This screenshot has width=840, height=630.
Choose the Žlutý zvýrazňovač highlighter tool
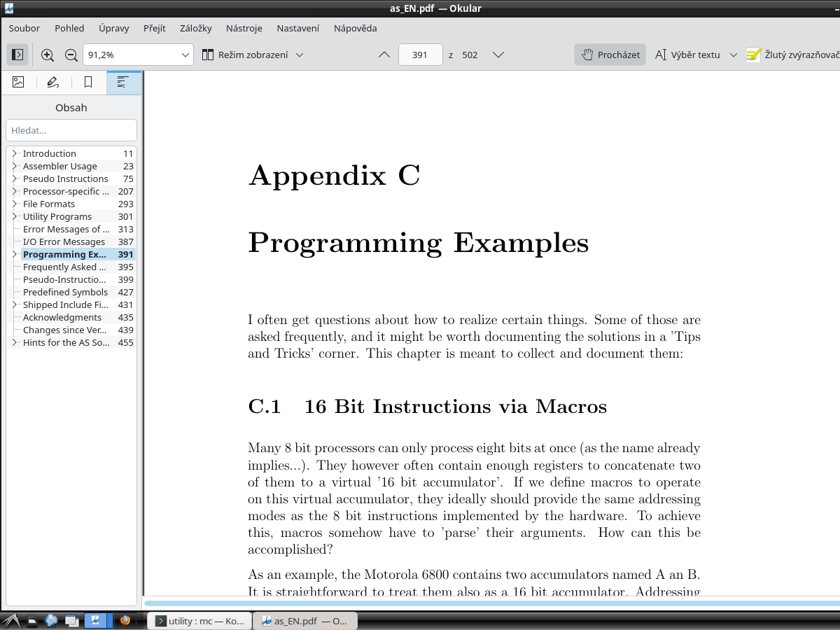coord(792,55)
